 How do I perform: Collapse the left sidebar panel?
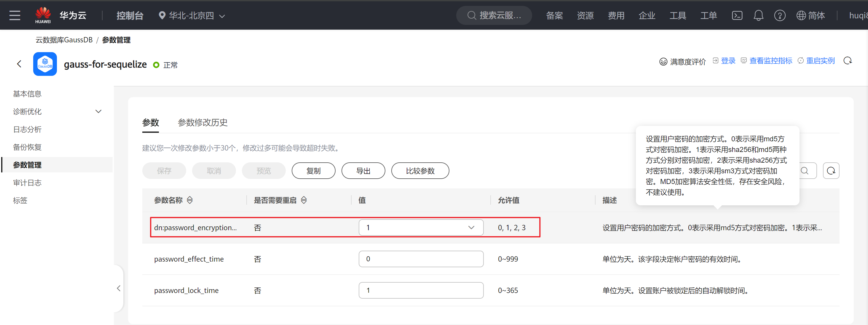coord(119,288)
